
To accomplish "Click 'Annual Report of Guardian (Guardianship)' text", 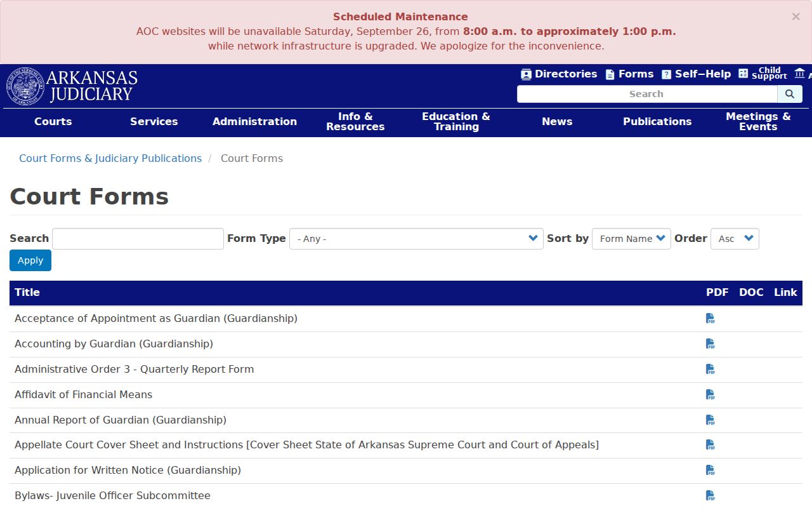I will (121, 420).
